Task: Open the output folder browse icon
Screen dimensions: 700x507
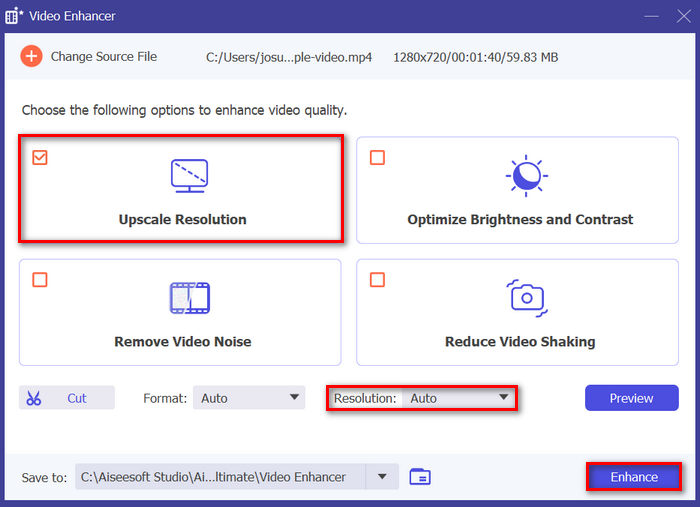Action: [x=420, y=477]
